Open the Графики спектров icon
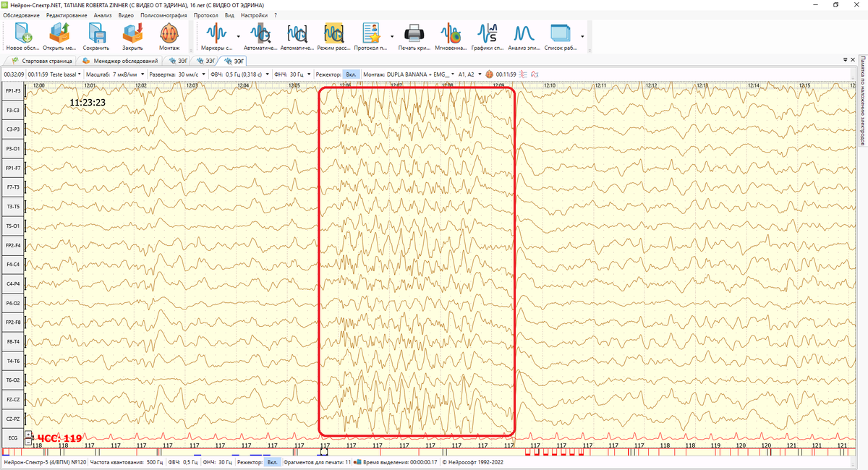 coord(489,36)
